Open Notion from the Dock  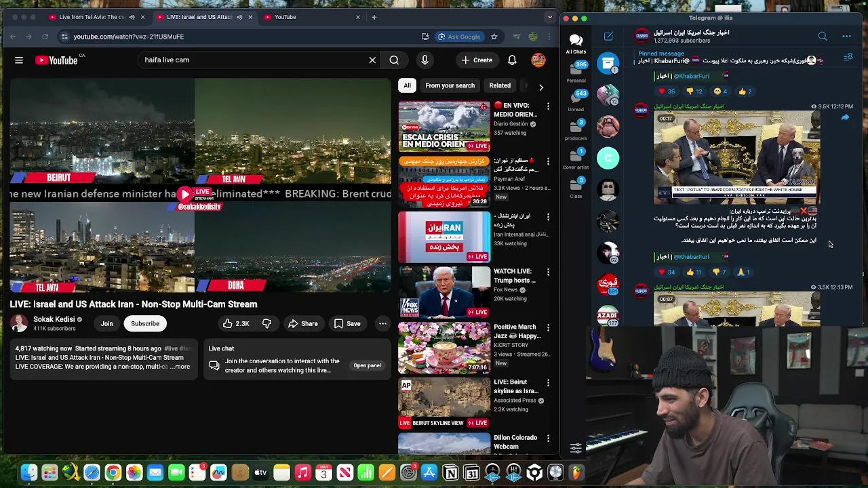tap(450, 472)
